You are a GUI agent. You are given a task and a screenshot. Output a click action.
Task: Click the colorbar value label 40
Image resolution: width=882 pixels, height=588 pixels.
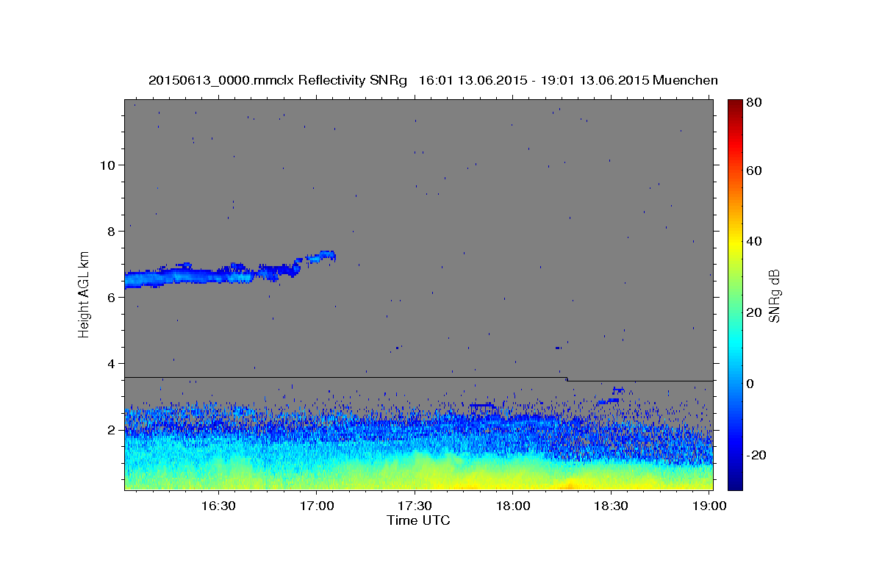point(755,241)
